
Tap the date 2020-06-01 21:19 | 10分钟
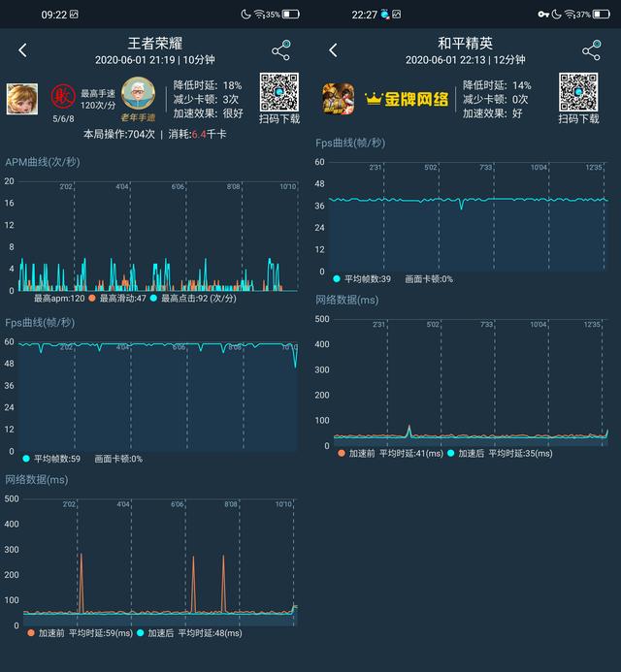155,59
